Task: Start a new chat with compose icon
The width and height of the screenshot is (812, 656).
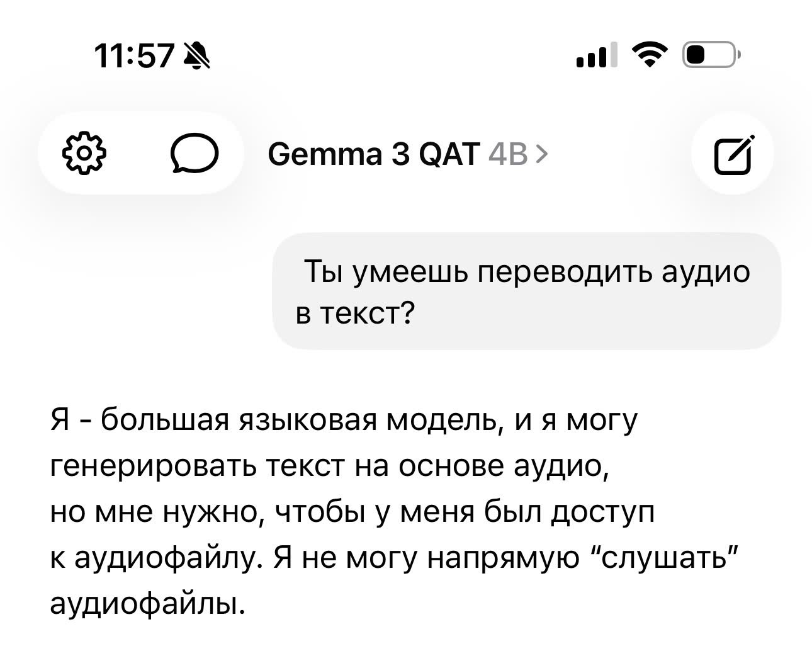Action: click(732, 155)
